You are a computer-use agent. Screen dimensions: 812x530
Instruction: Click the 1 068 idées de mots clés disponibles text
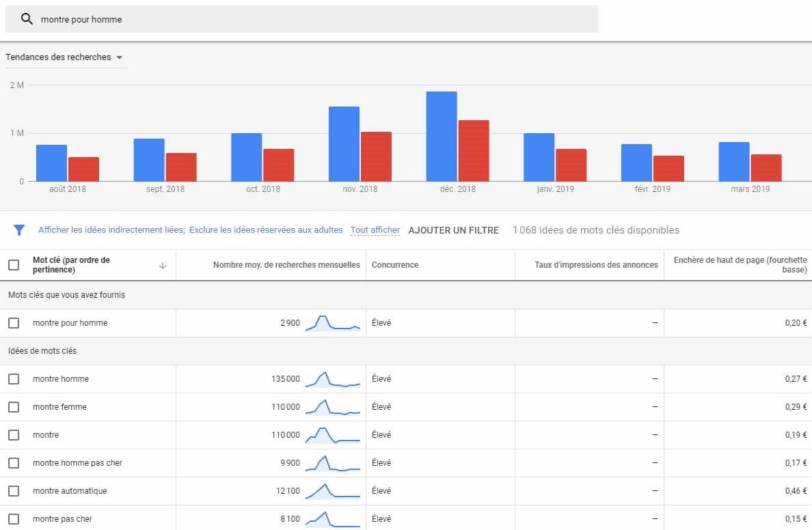tap(596, 229)
